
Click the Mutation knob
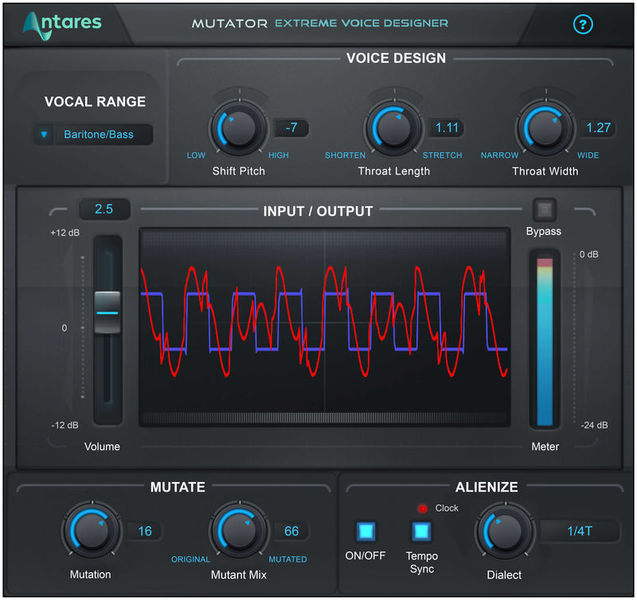[x=91, y=531]
